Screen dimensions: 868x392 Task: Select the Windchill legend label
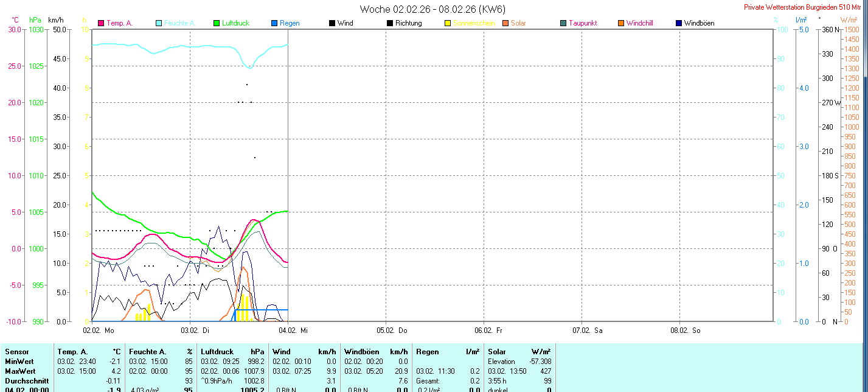click(x=640, y=23)
